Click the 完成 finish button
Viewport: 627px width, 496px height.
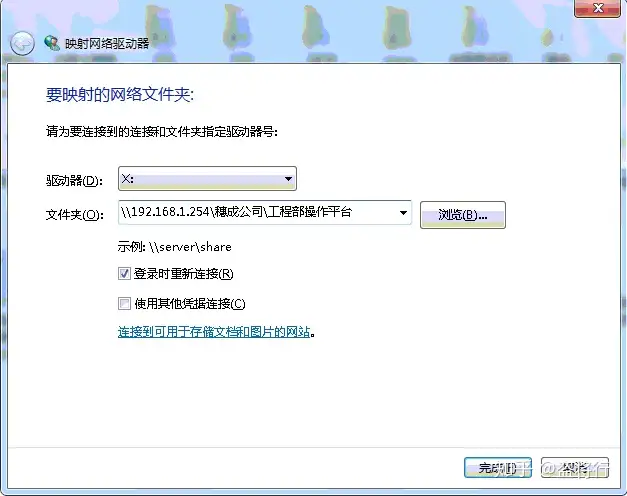[x=498, y=468]
